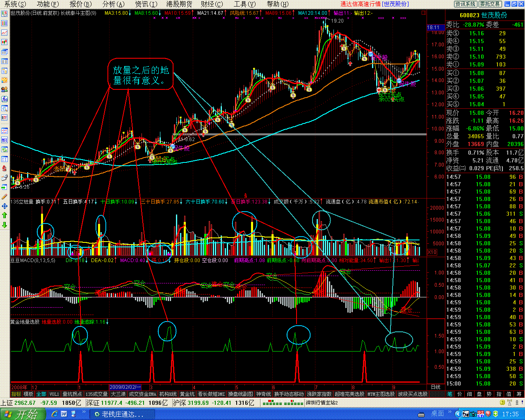525x420 pixels.
Task: Switch to the 大三浪 indicator tab
Action: [x=118, y=394]
